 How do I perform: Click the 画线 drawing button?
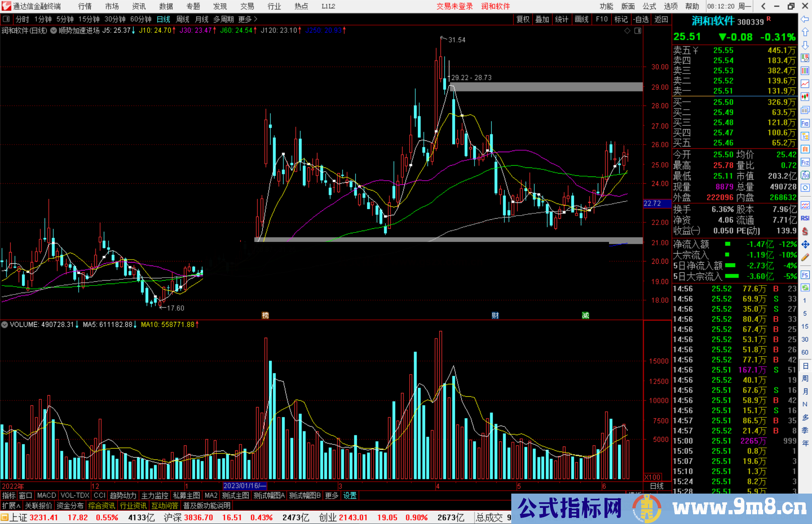pyautogui.click(x=582, y=19)
